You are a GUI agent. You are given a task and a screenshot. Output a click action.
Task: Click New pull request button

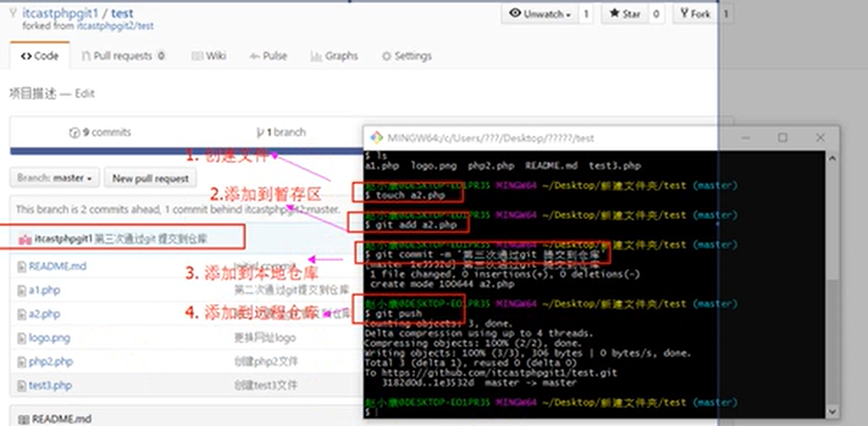151,178
